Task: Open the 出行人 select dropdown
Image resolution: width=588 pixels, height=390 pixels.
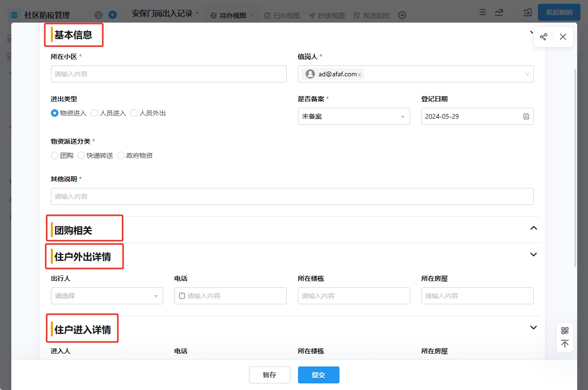Action: (107, 296)
